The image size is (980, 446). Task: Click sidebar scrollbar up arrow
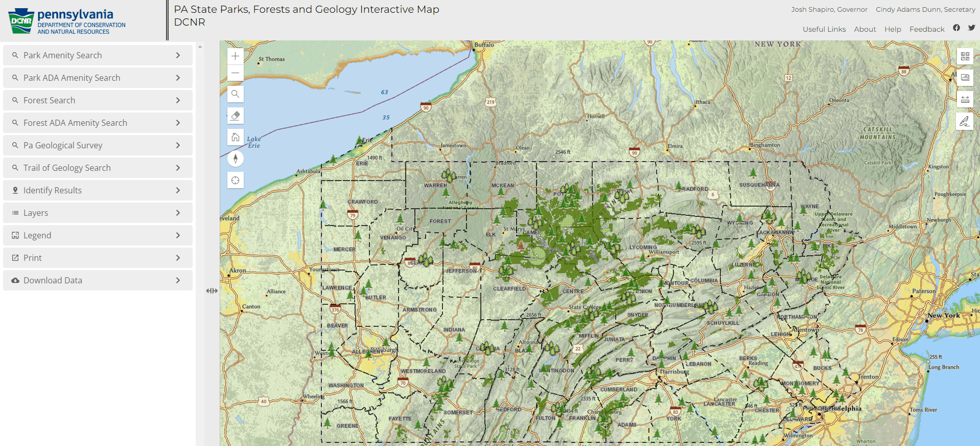200,47
